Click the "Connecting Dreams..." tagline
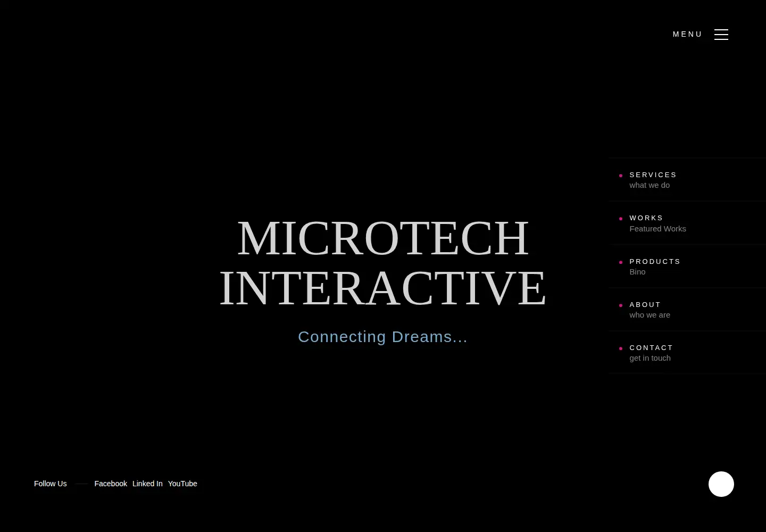 (x=383, y=337)
